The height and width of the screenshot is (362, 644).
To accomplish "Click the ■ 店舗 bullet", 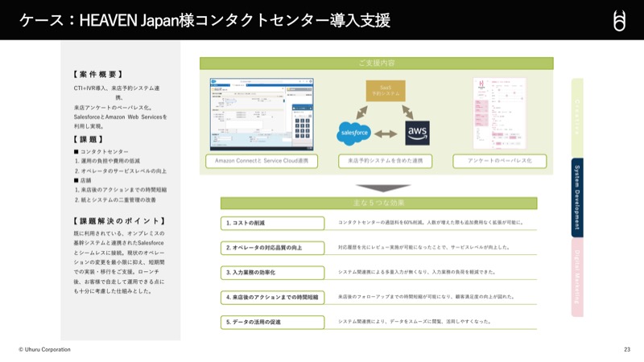I will pyautogui.click(x=83, y=180).
